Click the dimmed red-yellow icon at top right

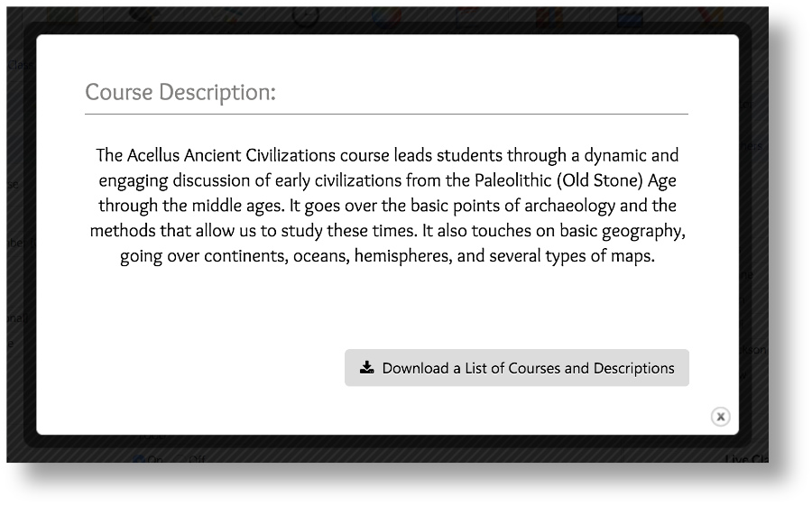point(710,16)
